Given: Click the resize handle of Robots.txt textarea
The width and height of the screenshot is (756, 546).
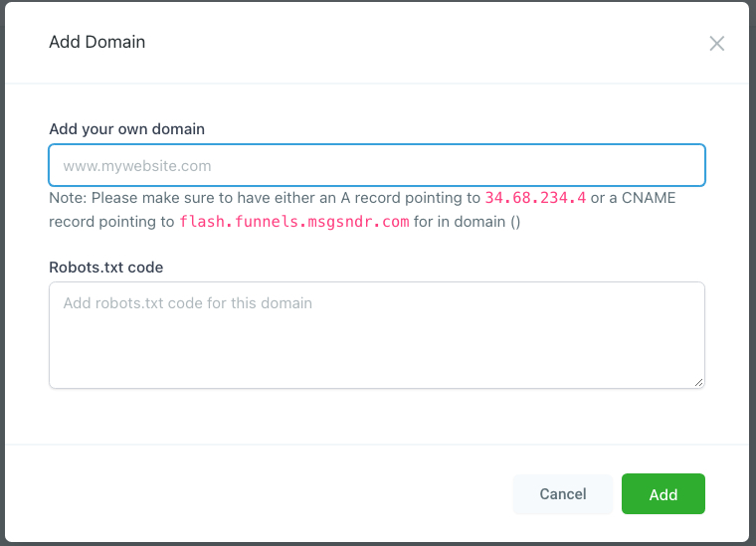Looking at the screenshot, I should coord(699,382).
